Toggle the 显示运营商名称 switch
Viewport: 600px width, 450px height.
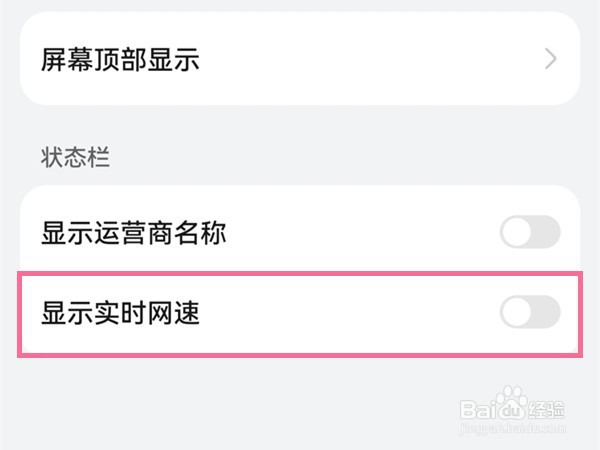click(x=530, y=234)
